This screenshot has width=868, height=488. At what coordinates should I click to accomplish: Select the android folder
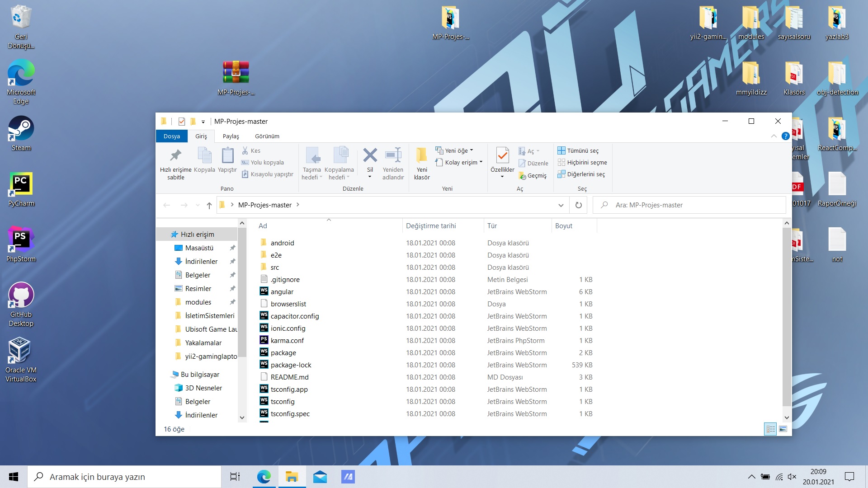click(282, 243)
